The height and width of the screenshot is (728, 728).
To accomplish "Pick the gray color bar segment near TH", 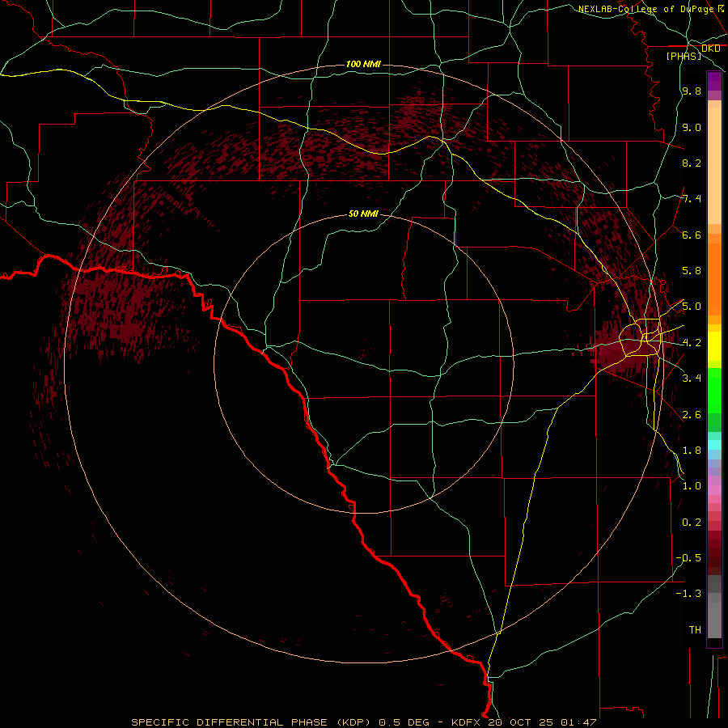I will (x=714, y=620).
